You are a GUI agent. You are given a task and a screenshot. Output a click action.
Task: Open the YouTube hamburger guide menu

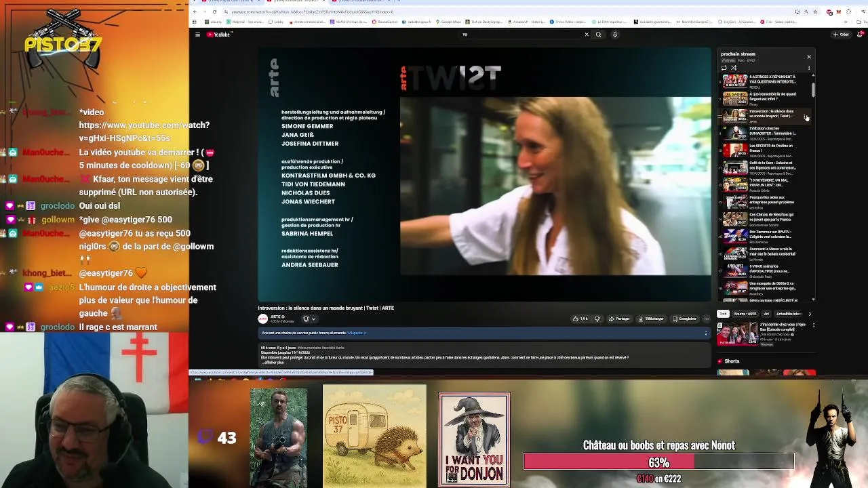[x=197, y=35]
